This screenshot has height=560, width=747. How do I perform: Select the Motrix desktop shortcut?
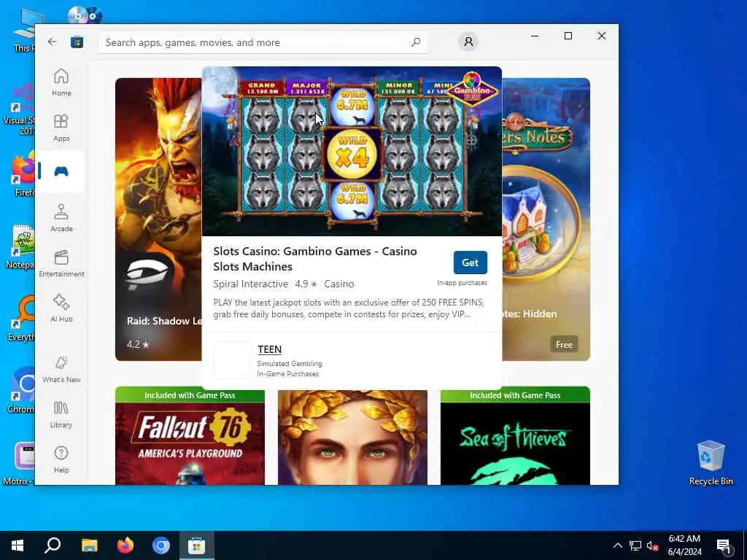pyautogui.click(x=19, y=463)
